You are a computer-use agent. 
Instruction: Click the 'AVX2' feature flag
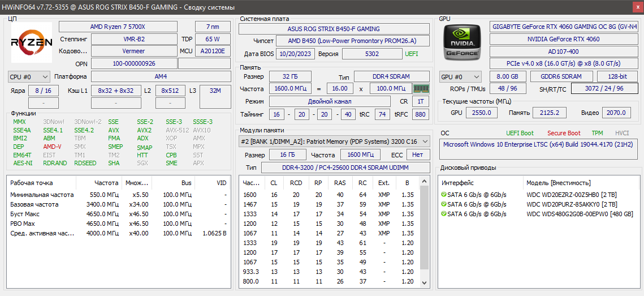[x=144, y=130]
